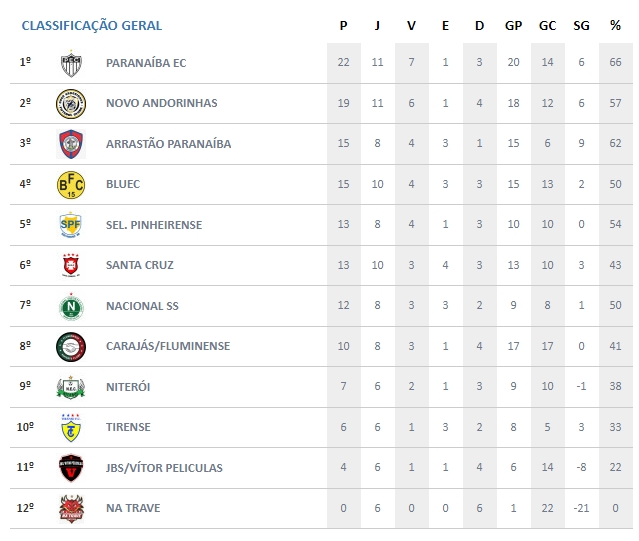This screenshot has height=541, width=639.
Task: Click the SG goal difference column header
Action: 581,25
